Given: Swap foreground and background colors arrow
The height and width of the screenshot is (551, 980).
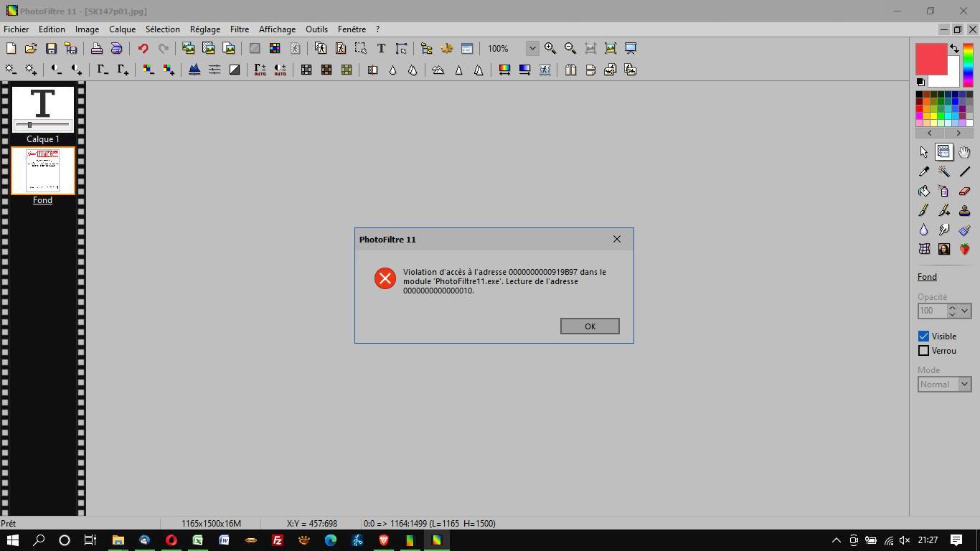Looking at the screenshot, I should tap(954, 48).
